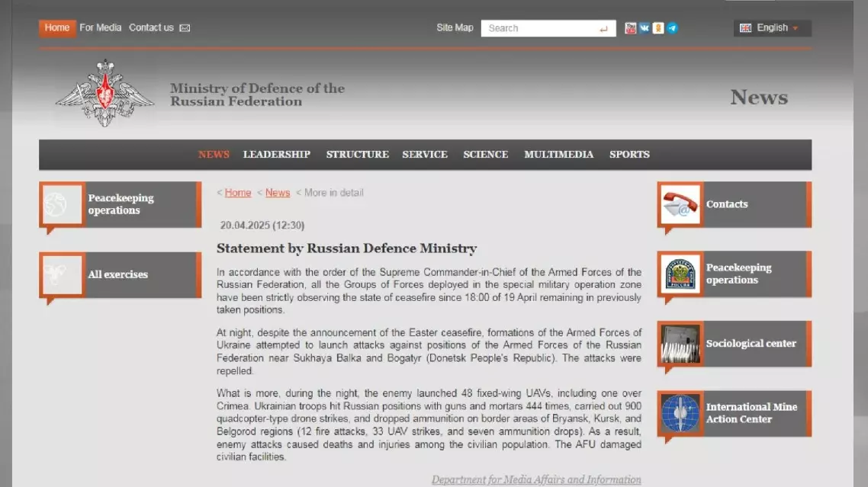
Task: Open the All exercises label
Action: pos(118,274)
